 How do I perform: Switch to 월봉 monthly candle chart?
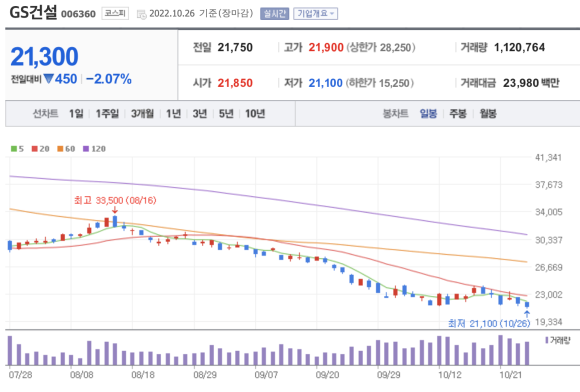[x=488, y=114]
